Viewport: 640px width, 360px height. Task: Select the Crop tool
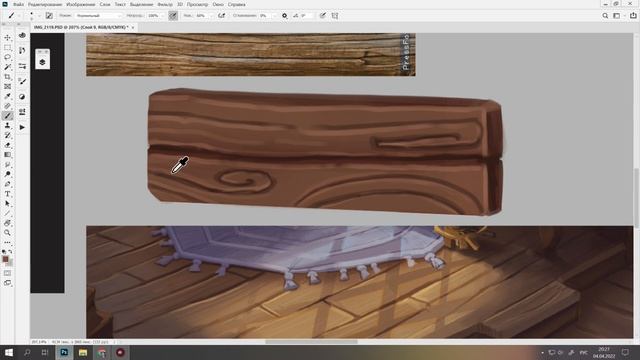click(7, 77)
